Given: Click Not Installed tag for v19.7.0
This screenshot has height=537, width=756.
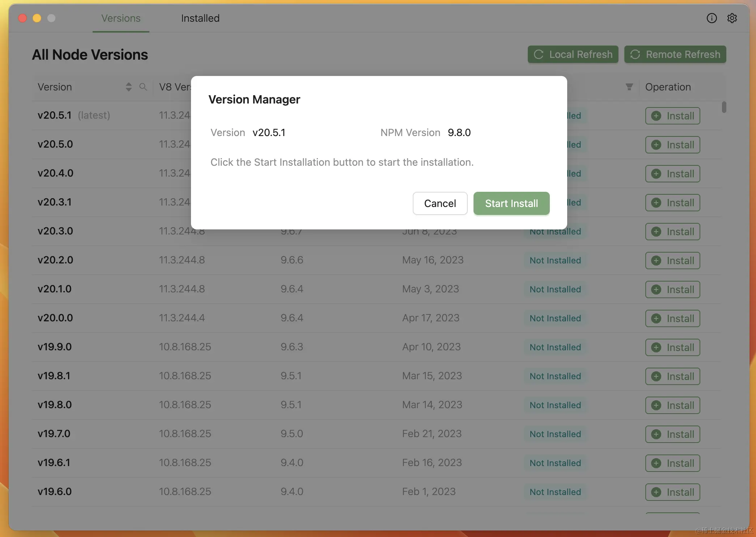Looking at the screenshot, I should click(x=555, y=434).
